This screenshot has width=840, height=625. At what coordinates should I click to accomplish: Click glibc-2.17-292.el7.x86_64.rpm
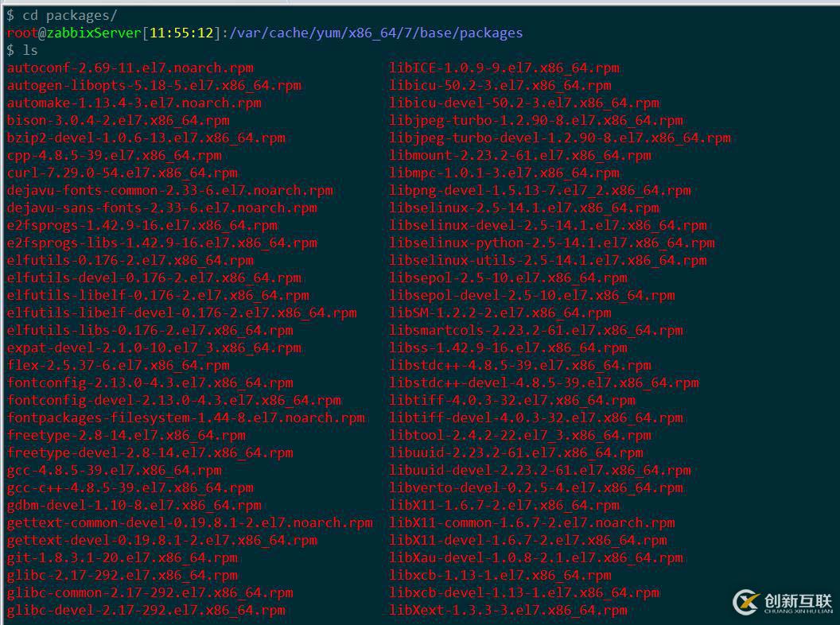[x=122, y=575]
